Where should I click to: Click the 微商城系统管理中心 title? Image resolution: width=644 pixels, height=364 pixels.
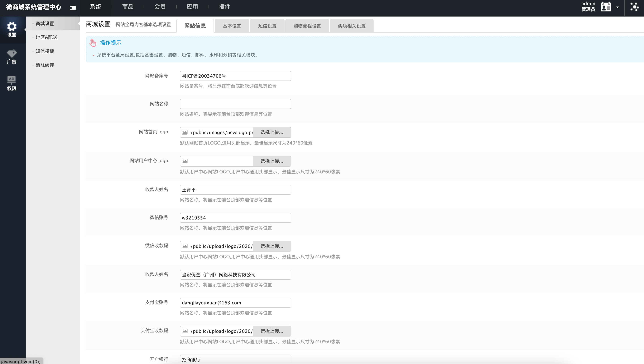coord(33,7)
